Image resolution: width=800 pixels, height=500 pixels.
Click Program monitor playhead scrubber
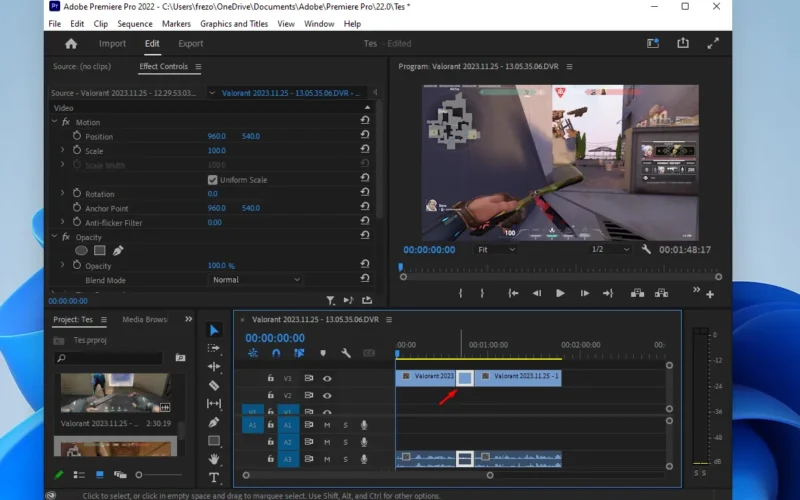401,267
